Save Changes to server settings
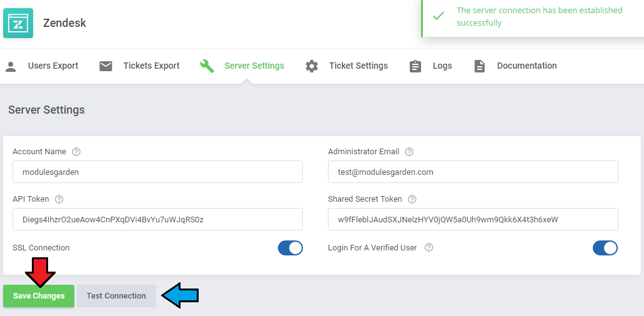Screen dimensions: 644x316 tap(39, 296)
